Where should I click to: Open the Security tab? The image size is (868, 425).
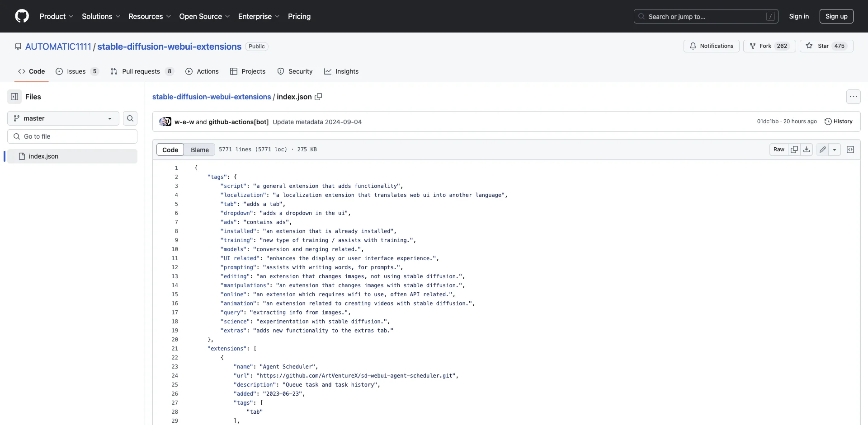295,71
